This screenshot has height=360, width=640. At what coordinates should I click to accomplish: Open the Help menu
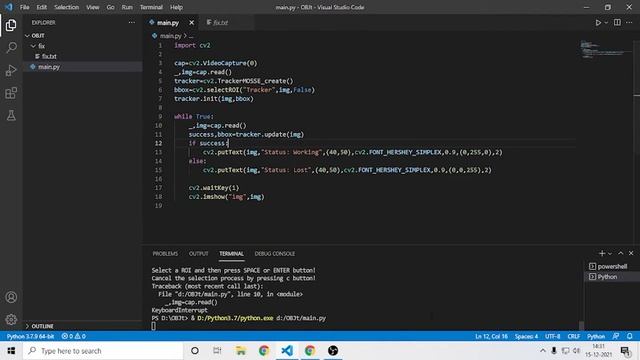click(176, 7)
